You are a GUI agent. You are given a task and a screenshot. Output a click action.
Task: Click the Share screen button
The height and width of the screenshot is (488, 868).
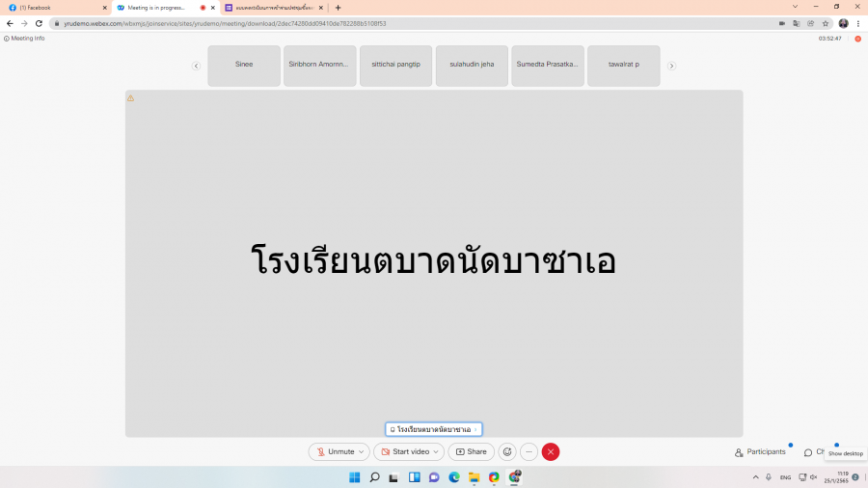click(471, 451)
